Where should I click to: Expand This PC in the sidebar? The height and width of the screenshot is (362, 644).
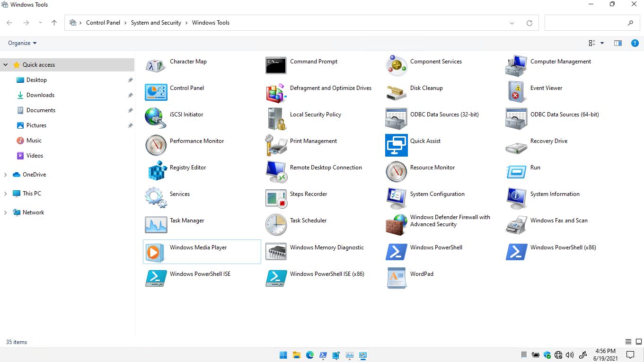click(x=6, y=194)
